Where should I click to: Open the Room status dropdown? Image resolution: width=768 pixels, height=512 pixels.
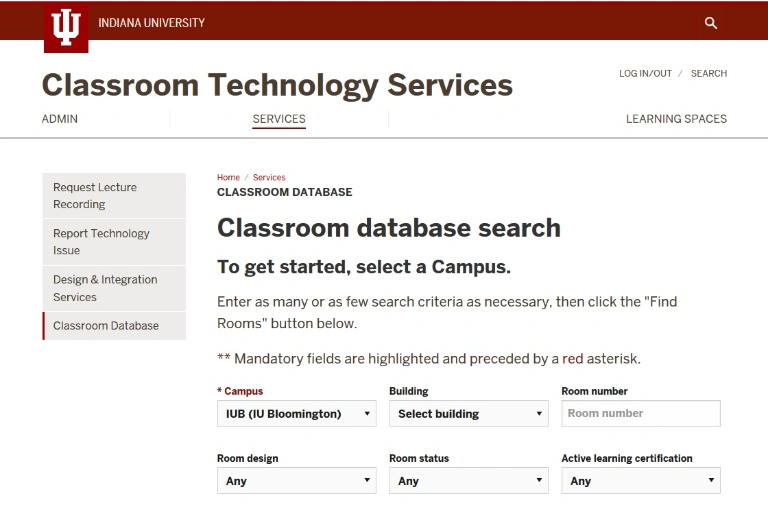click(x=468, y=481)
